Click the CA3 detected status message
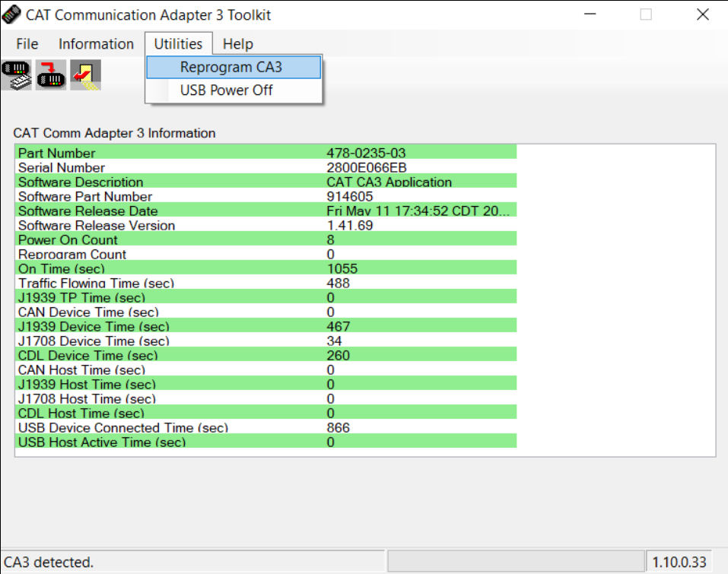 point(48,563)
